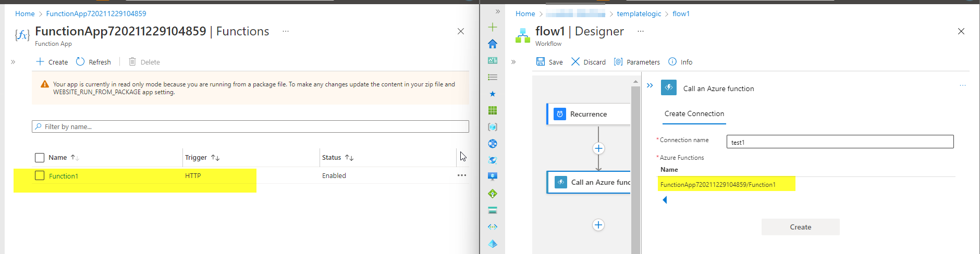Select the Call an Azure function card
This screenshot has width=980, height=254.
(x=589, y=182)
